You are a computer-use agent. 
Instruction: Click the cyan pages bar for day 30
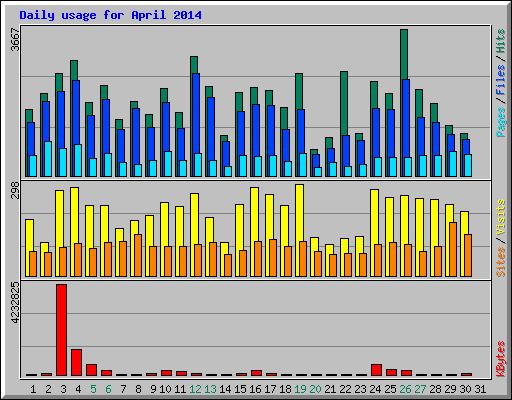click(468, 165)
